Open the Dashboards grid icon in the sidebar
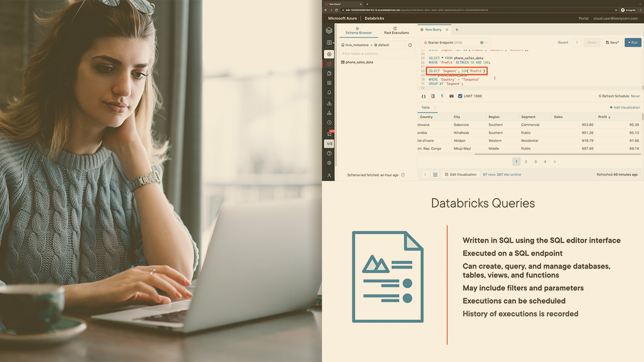 (329, 83)
